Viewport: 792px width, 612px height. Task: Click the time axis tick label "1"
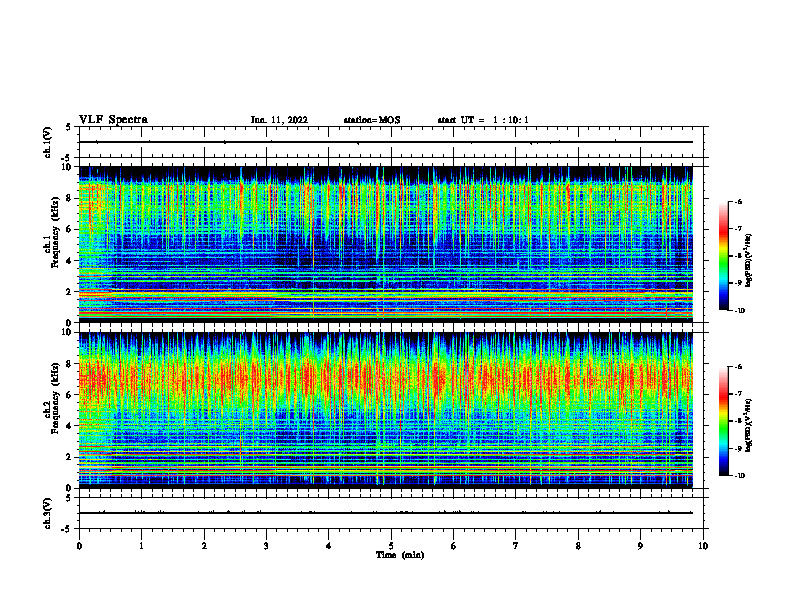pyautogui.click(x=141, y=546)
